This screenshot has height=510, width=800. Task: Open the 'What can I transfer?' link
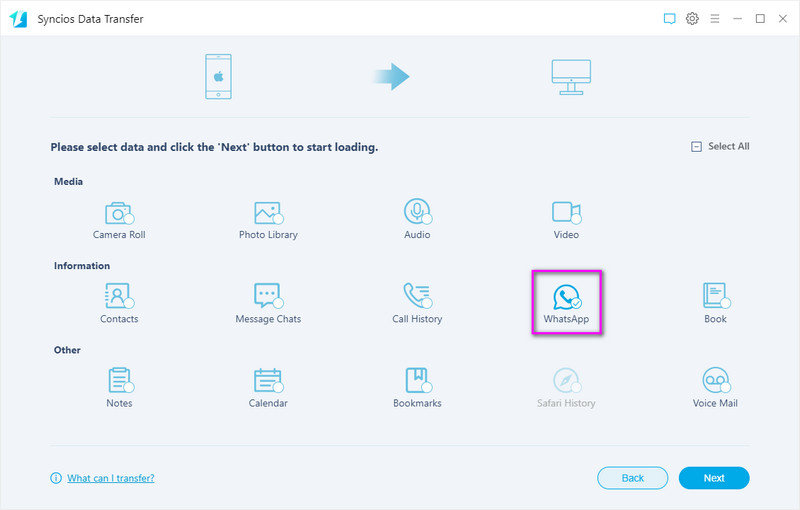[x=111, y=478]
